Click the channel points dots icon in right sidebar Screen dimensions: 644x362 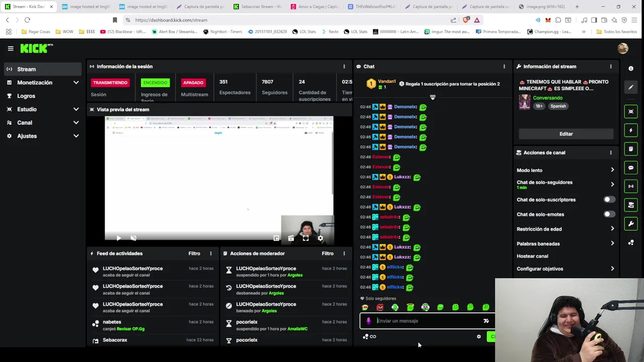click(x=631, y=243)
